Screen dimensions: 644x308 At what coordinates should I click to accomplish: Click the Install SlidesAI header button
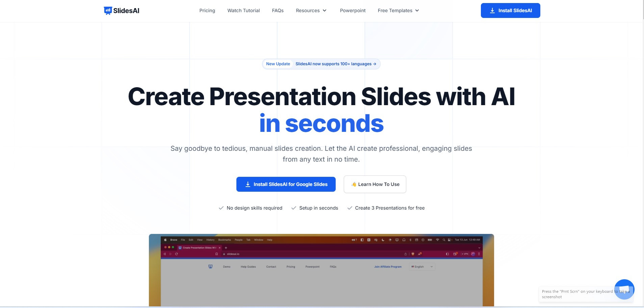pyautogui.click(x=510, y=10)
